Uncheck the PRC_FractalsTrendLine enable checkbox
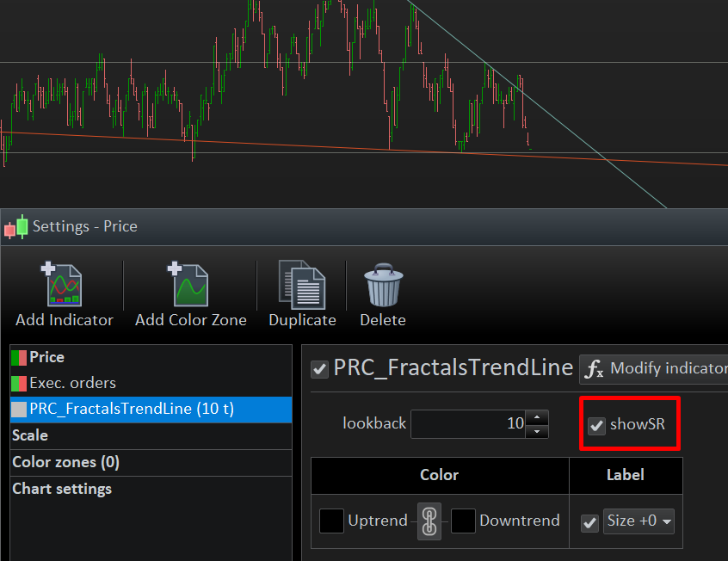Screen dimensions: 728x561 (x=320, y=369)
